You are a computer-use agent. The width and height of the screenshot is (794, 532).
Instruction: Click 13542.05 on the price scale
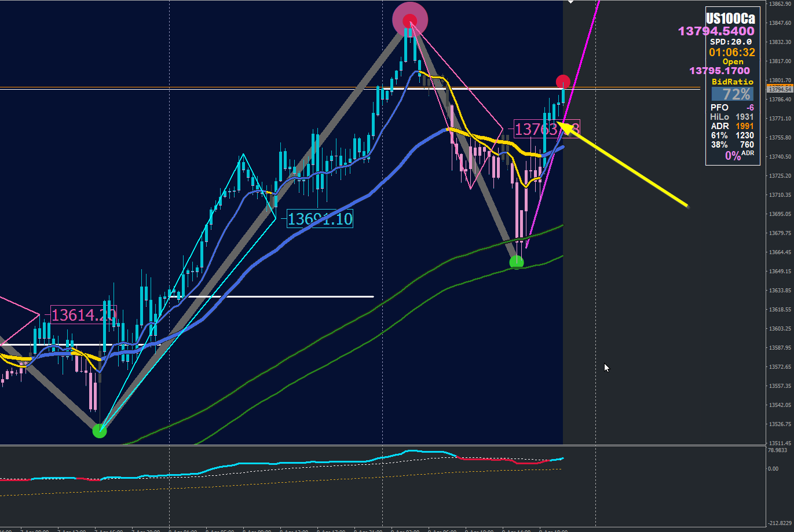(780, 405)
